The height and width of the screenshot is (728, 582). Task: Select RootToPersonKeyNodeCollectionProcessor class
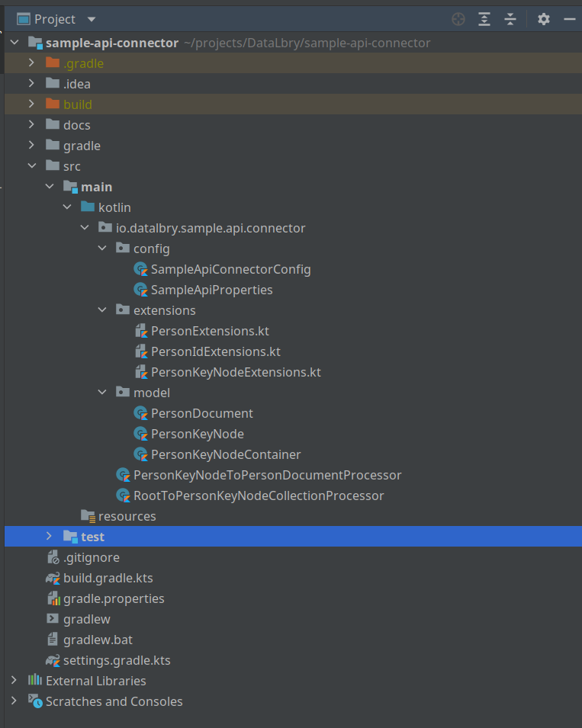tap(258, 495)
